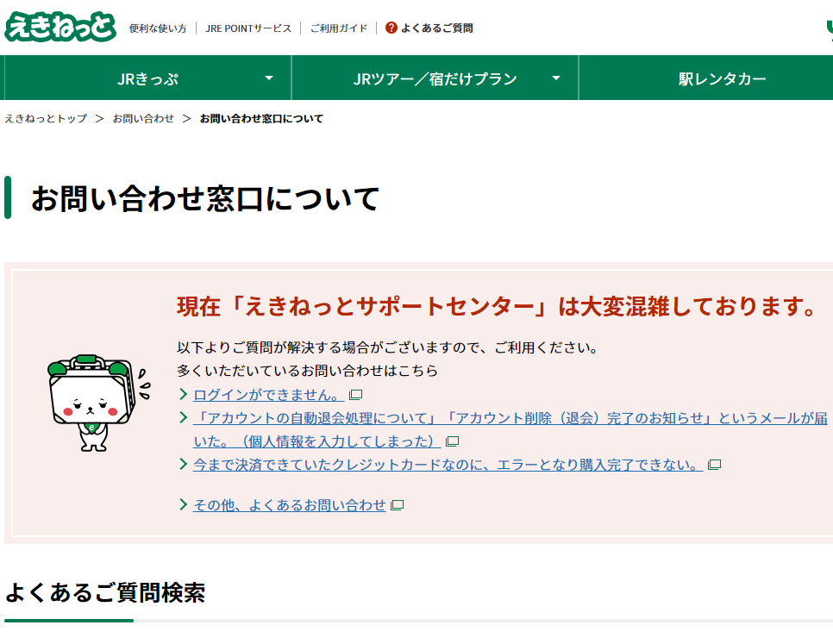Open ログインができません。 link
Screen dimensions: 833x644
click(268, 395)
